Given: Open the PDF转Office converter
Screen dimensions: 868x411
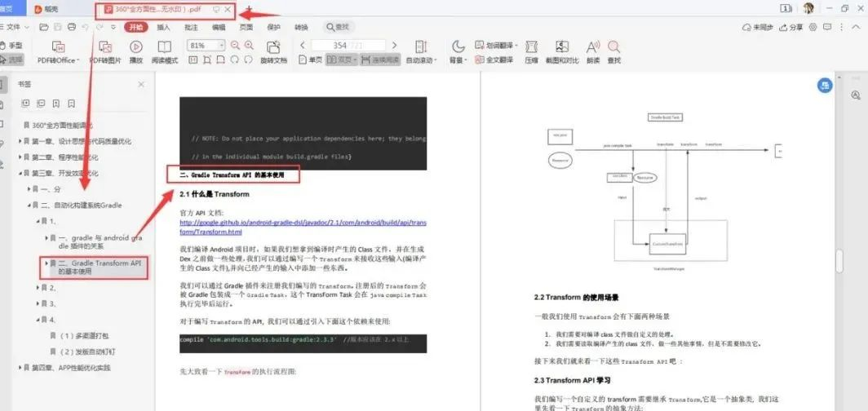Looking at the screenshot, I should [x=58, y=52].
